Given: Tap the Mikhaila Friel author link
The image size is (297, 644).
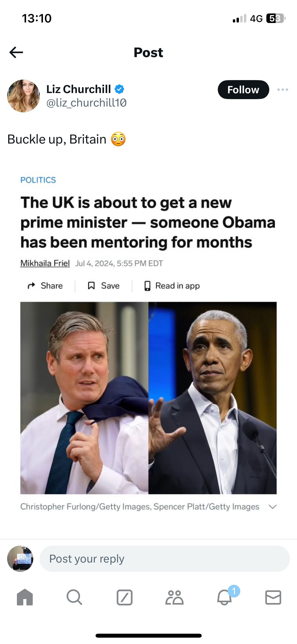Looking at the screenshot, I should pos(45,263).
